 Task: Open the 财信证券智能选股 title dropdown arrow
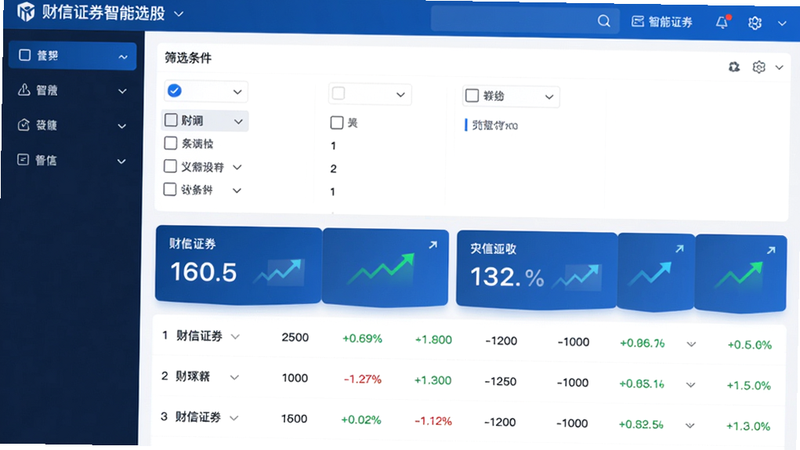pos(179,14)
